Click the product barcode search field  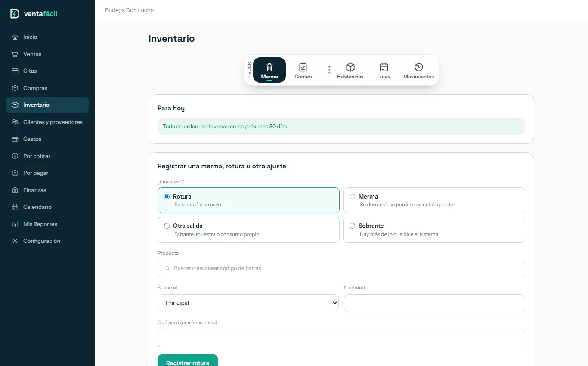coord(341,268)
